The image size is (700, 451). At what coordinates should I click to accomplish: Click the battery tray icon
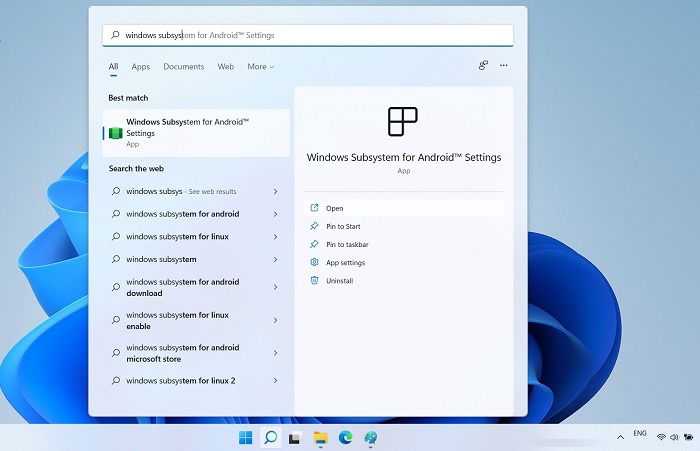tap(688, 437)
